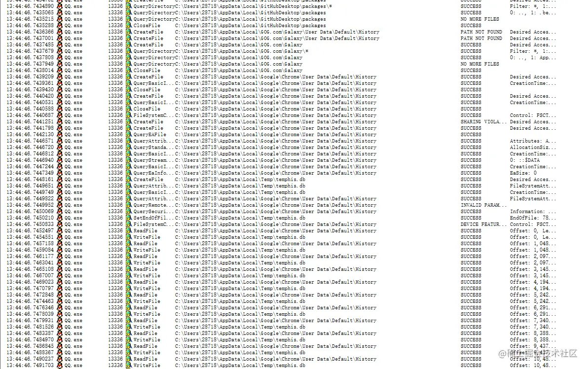This screenshot has width=588, height=369.
Task: Click the file operation icon at 13:44:46.7454551
Action: pos(129,237)
